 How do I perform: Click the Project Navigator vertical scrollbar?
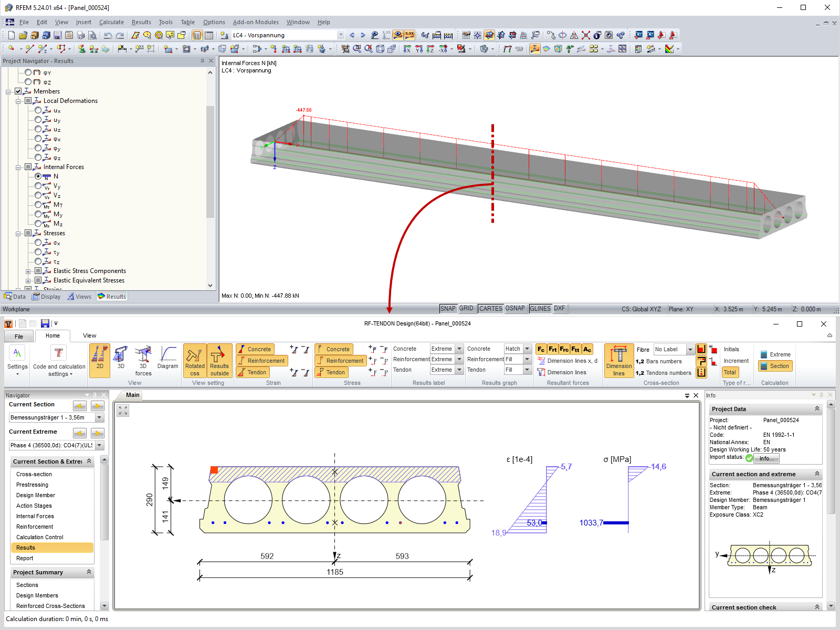click(211, 162)
